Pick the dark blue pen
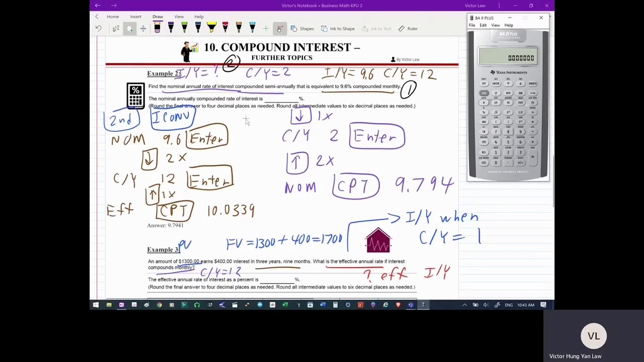644x362 pixels. pos(198,28)
